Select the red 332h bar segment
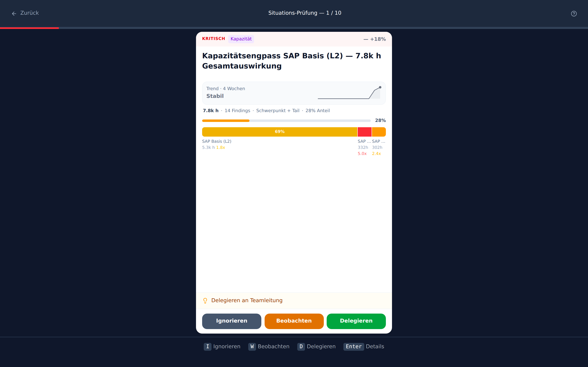 coord(364,132)
